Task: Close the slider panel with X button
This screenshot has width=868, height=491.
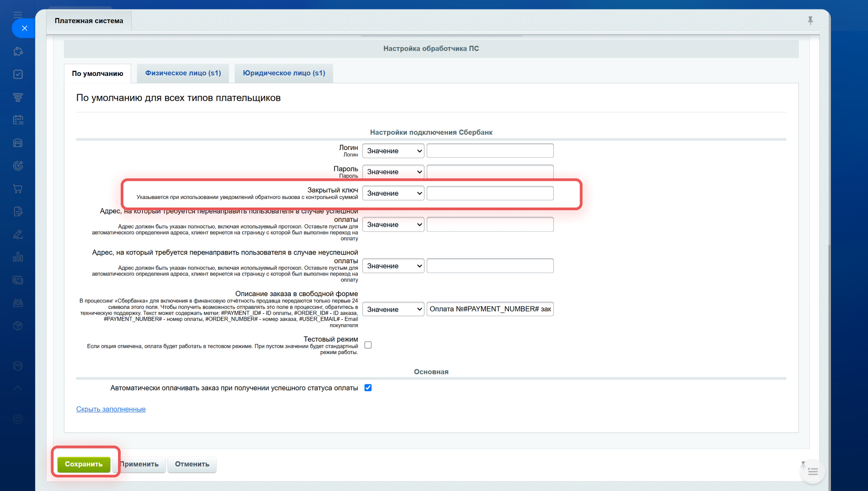Action: pos(24,28)
